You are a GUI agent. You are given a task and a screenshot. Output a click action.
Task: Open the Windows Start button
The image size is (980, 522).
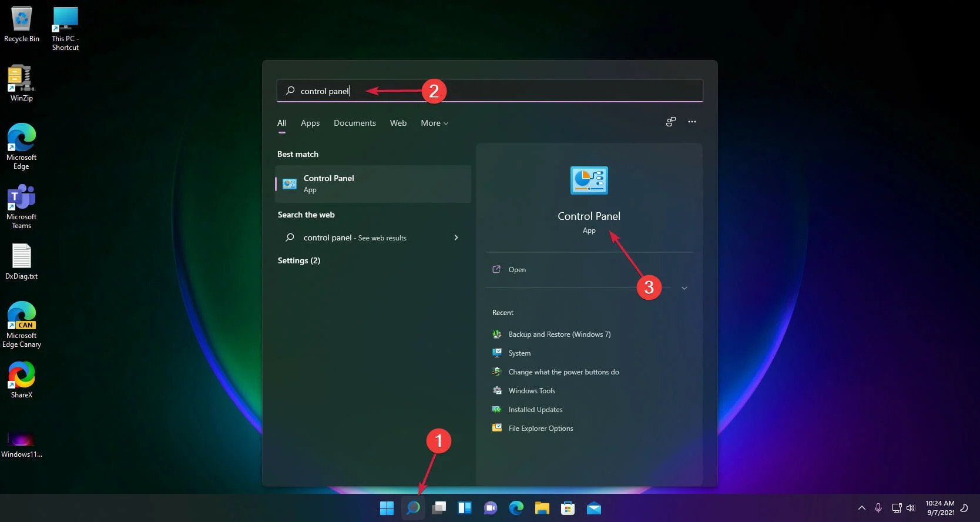tap(387, 508)
